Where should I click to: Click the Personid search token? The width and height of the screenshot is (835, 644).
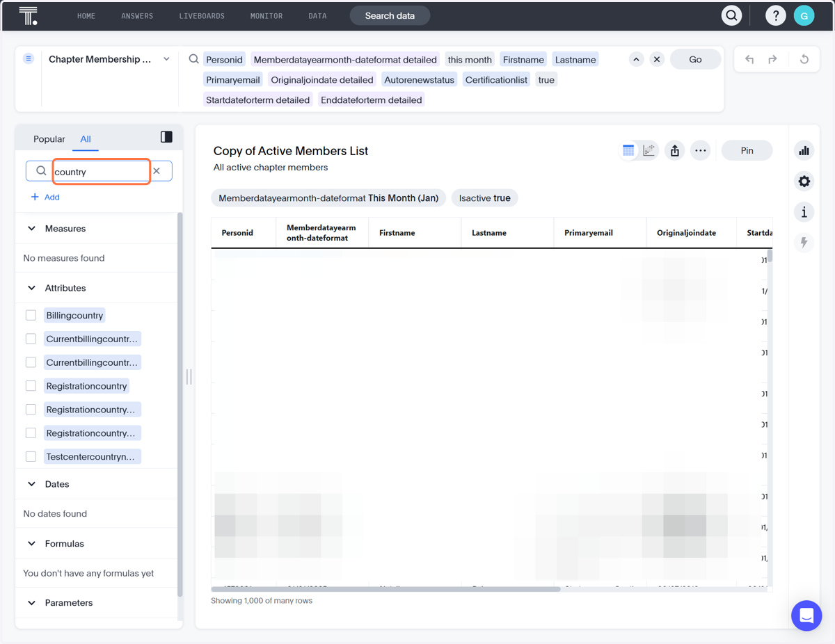point(224,60)
